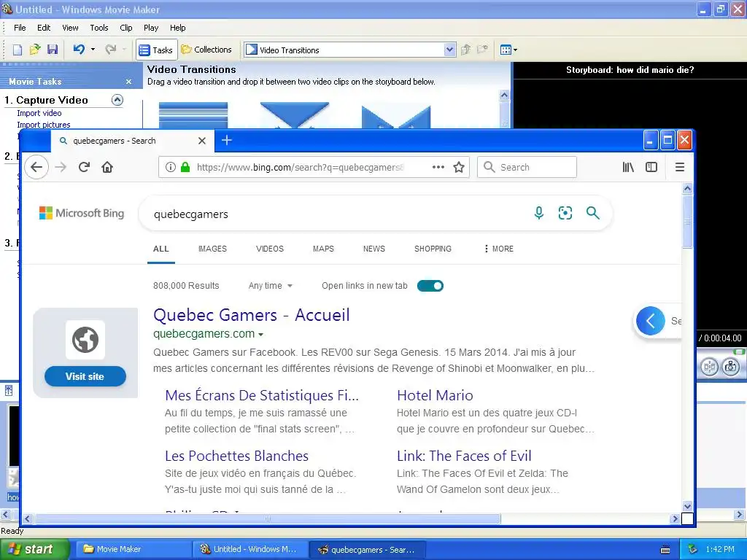Reload the Bing page
This screenshot has height=560, width=747.
click(85, 167)
